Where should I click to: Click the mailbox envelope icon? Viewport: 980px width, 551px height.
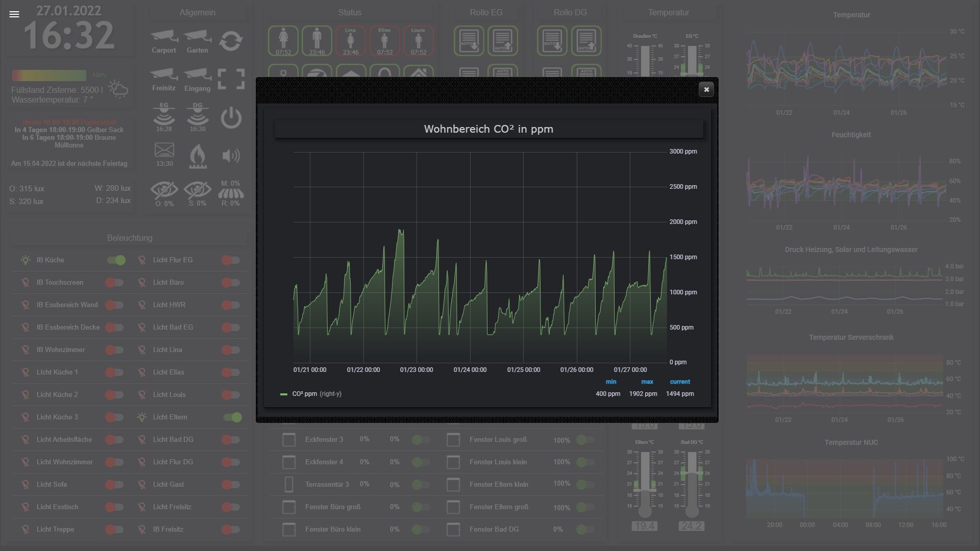coord(164,150)
